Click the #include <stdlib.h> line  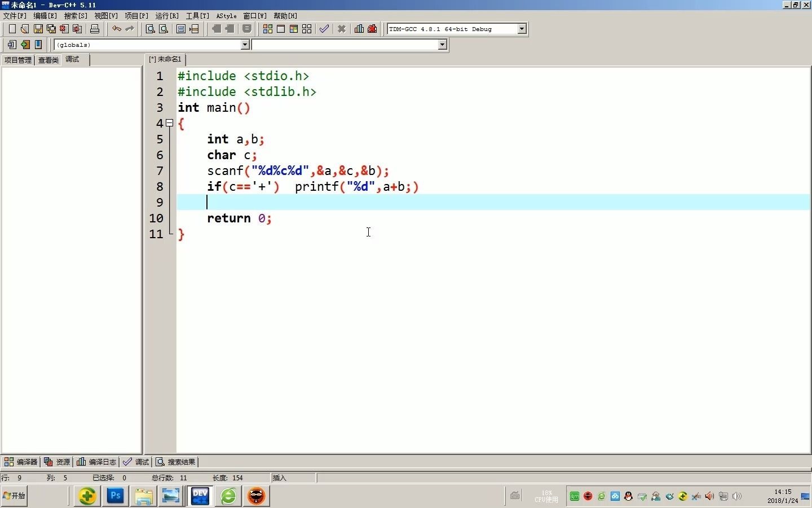click(247, 91)
